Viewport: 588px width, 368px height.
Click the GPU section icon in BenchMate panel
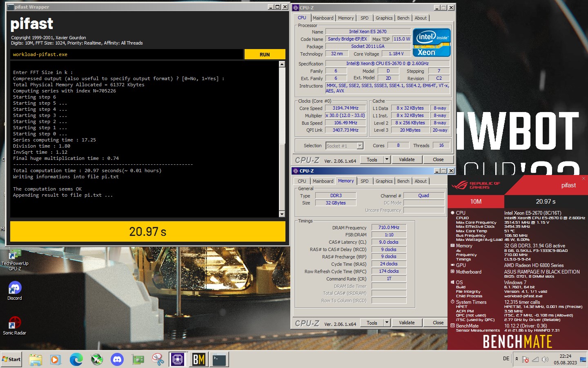click(x=452, y=265)
